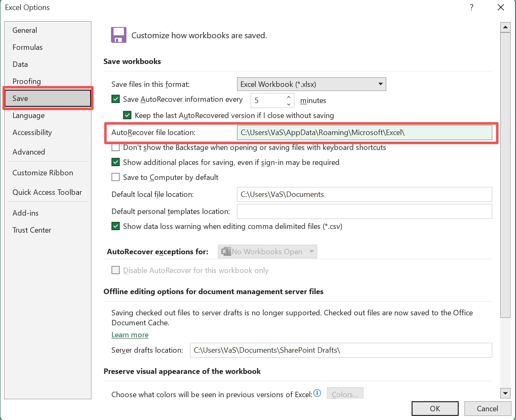Open the Advanced options category
The width and height of the screenshot is (516, 420).
point(47,152)
